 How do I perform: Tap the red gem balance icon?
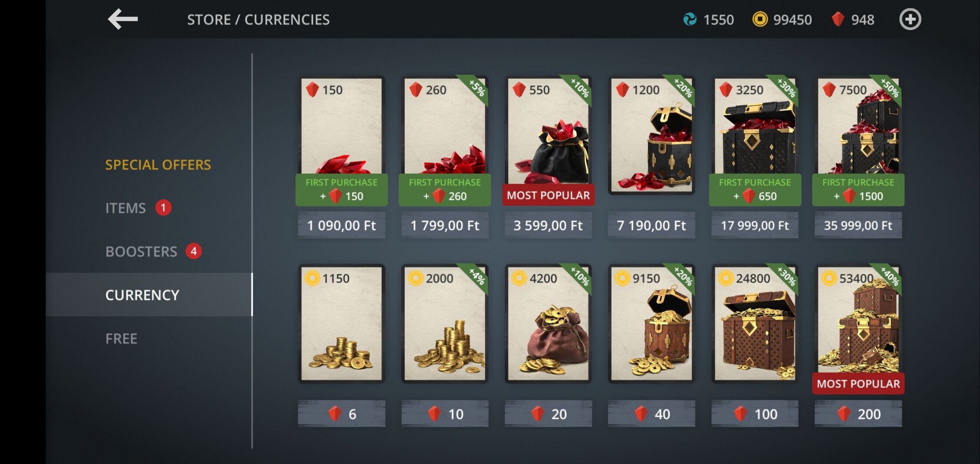click(x=838, y=20)
